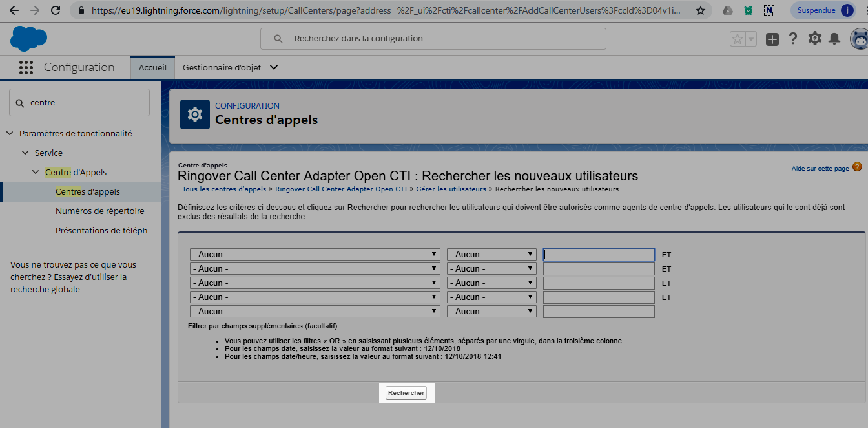The width and height of the screenshot is (868, 428).
Task: Open the second filter row field dropdown
Action: (315, 269)
